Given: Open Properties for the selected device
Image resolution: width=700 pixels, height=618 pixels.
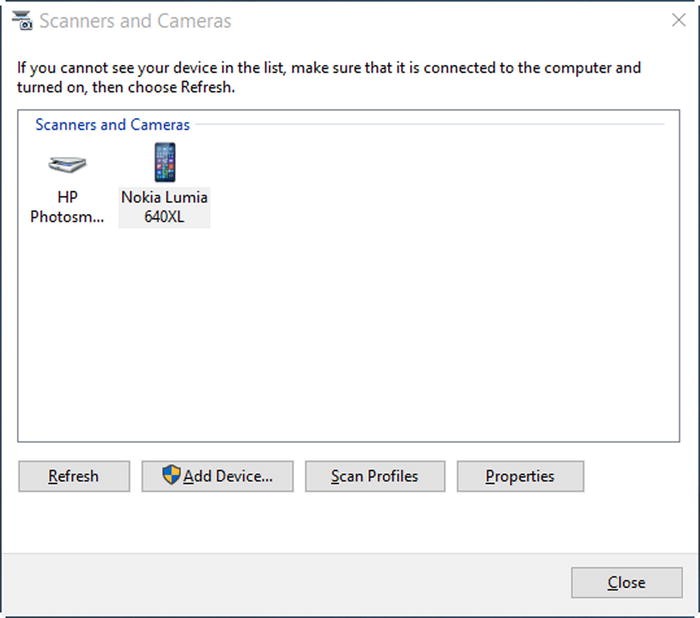Looking at the screenshot, I should pos(520,476).
